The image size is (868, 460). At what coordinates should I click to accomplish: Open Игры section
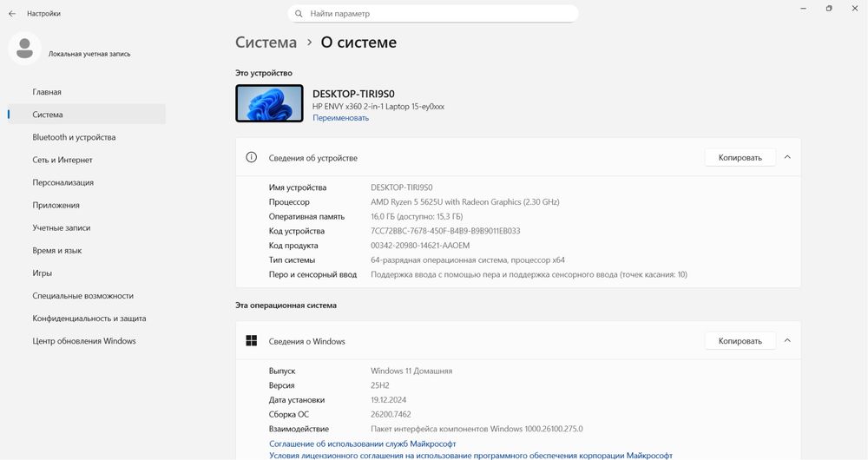(86, 273)
